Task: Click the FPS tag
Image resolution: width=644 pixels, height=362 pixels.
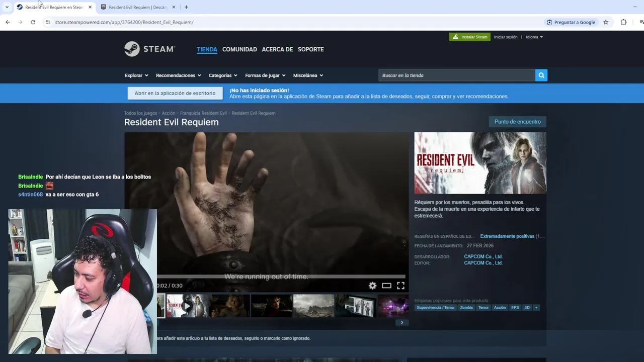Action: (x=515, y=308)
